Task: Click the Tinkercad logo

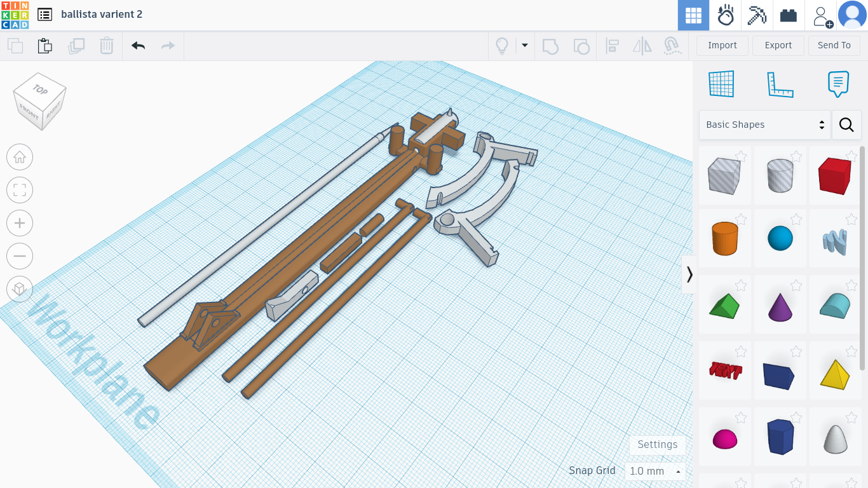Action: click(15, 15)
